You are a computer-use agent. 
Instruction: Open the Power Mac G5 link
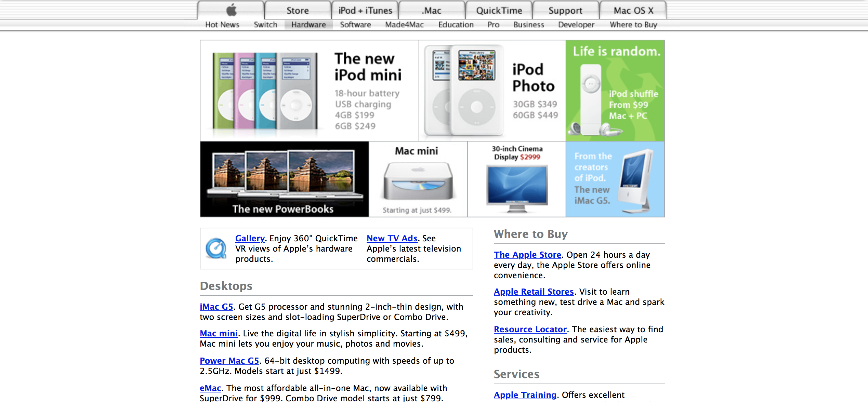(229, 361)
